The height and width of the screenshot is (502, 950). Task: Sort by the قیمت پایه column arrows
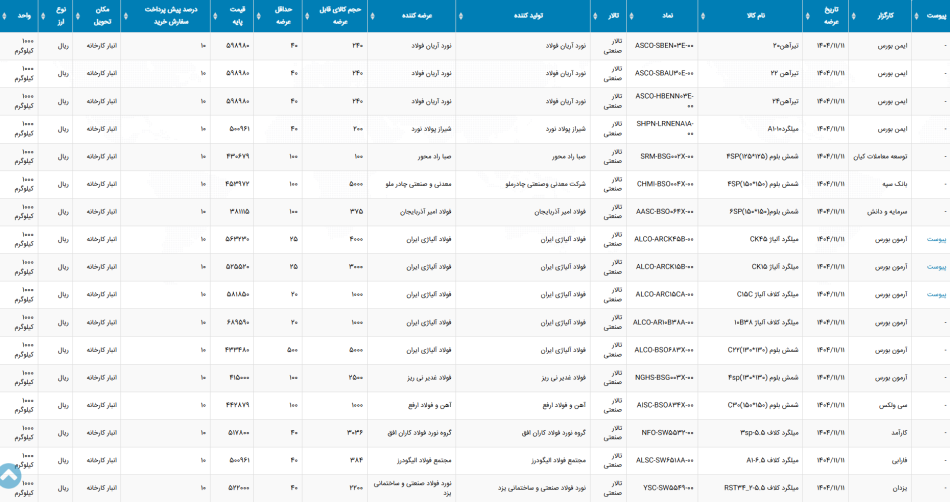[215, 16]
